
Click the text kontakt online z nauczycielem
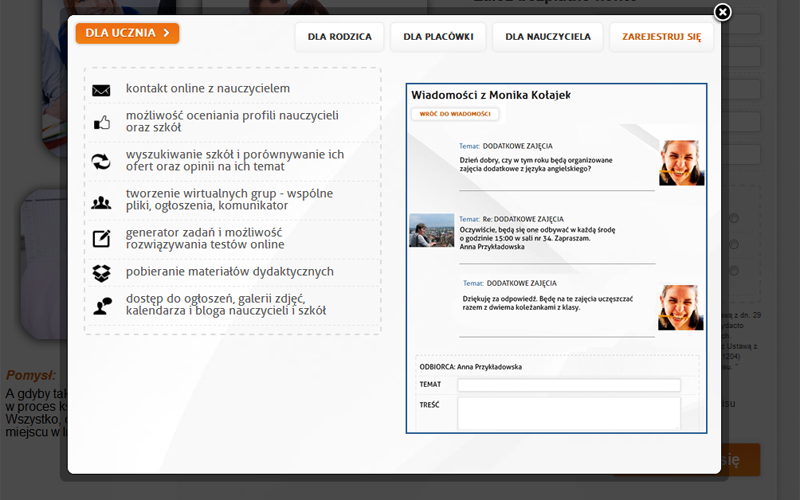pyautogui.click(x=208, y=88)
